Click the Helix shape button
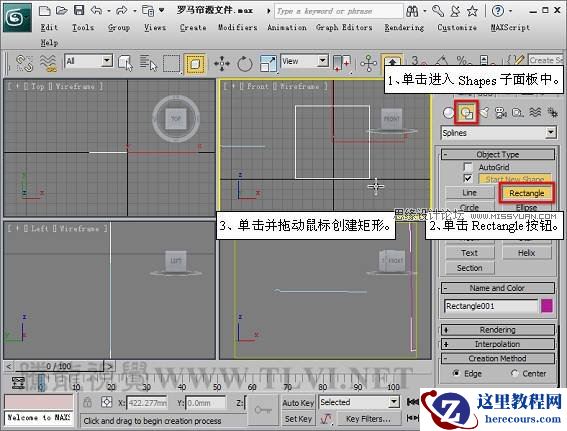Viewport: 567px width, 431px height. tap(526, 253)
